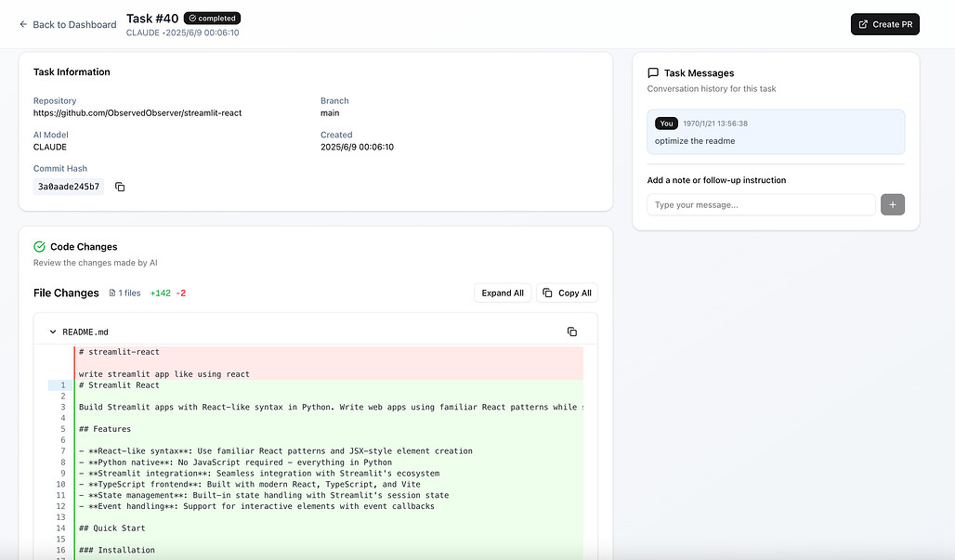Click the Add a note or follow-up instruction label

[717, 180]
